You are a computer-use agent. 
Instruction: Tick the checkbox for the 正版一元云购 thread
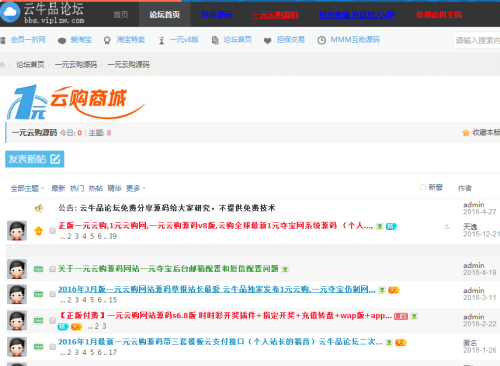(x=52, y=230)
